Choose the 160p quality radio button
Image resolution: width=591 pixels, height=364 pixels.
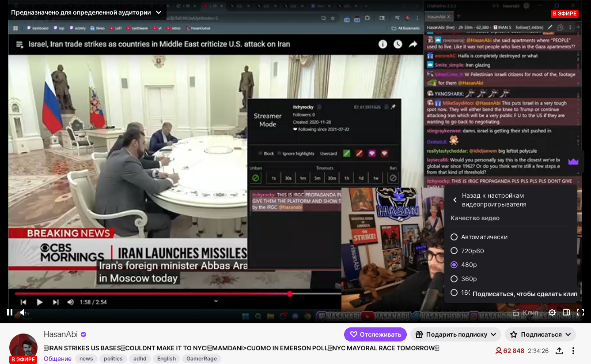coord(454,293)
